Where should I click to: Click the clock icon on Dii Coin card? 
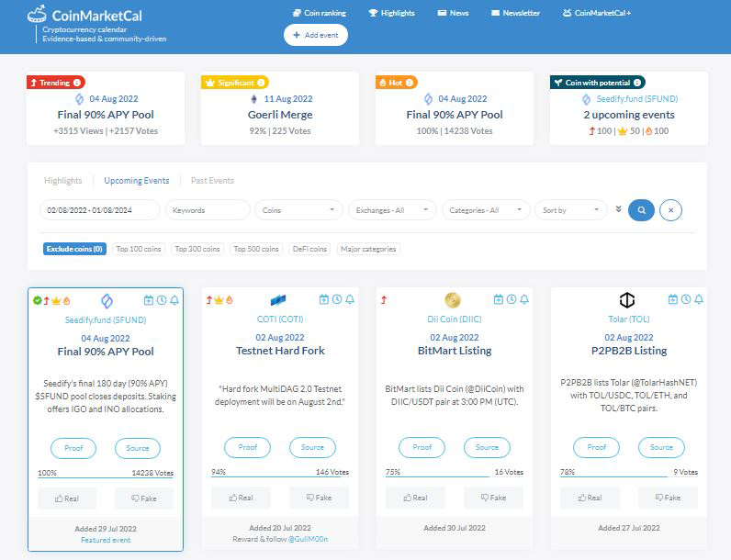511,299
